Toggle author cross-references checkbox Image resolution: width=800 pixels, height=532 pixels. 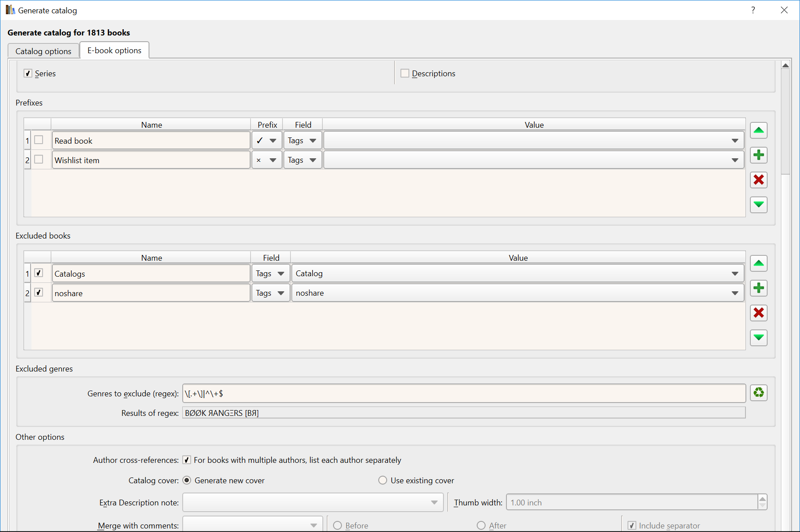187,460
